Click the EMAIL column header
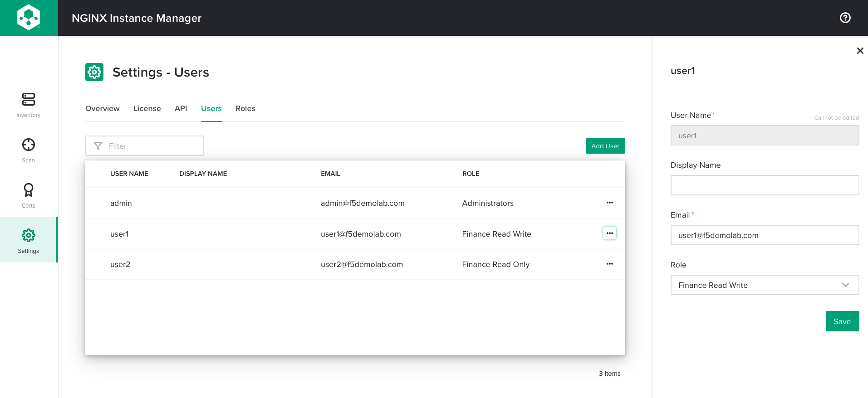Screen dimensions: 868x398 tap(330, 174)
